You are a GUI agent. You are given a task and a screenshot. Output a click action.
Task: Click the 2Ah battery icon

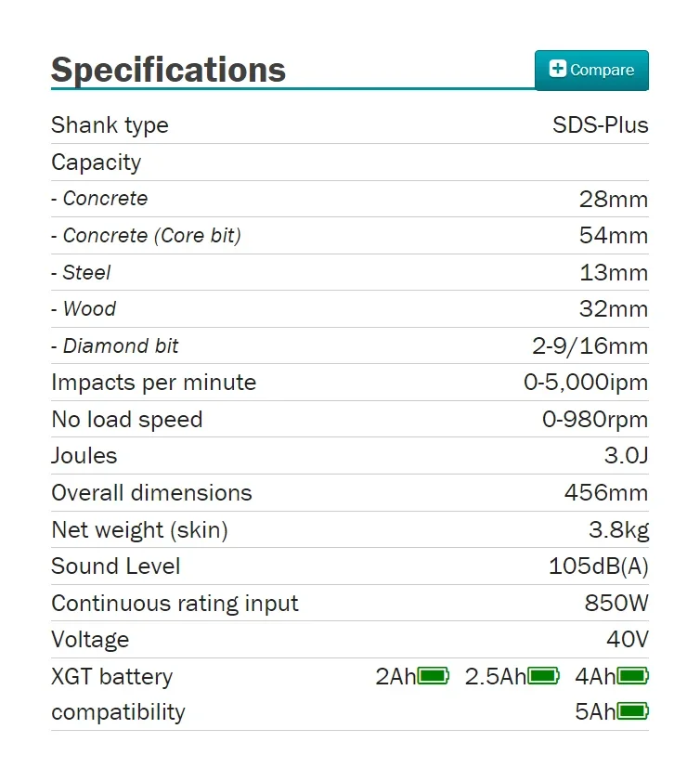[x=434, y=676]
